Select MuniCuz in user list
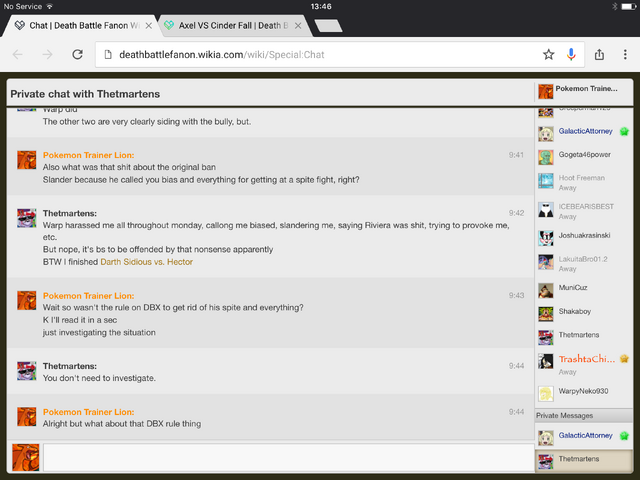Viewport: 640px width, 480px height. 573,288
